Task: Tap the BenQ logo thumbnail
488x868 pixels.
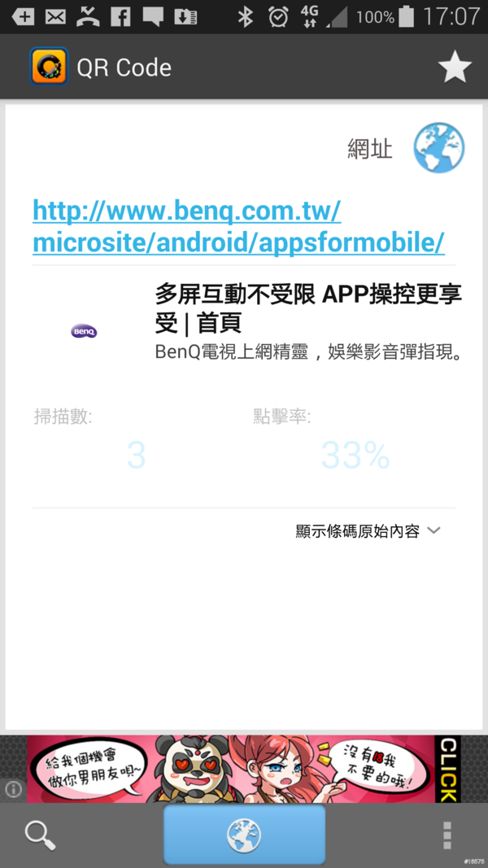Action: [x=84, y=331]
